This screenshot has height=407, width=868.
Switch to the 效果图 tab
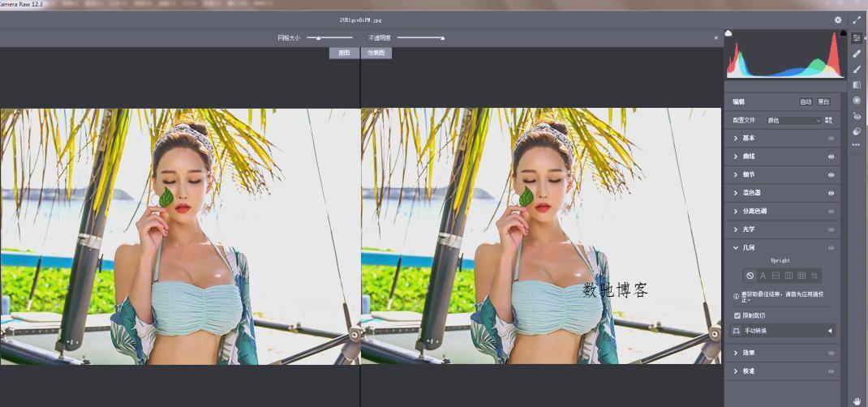pos(376,53)
